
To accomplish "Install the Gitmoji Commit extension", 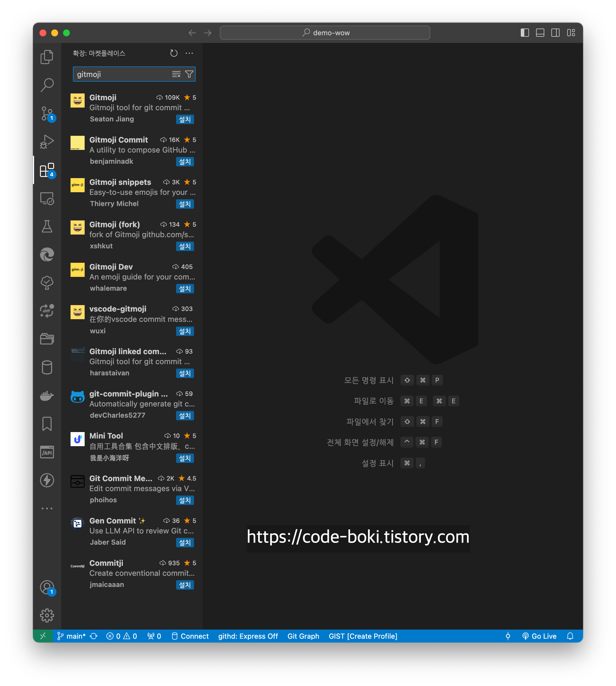I will click(x=185, y=161).
